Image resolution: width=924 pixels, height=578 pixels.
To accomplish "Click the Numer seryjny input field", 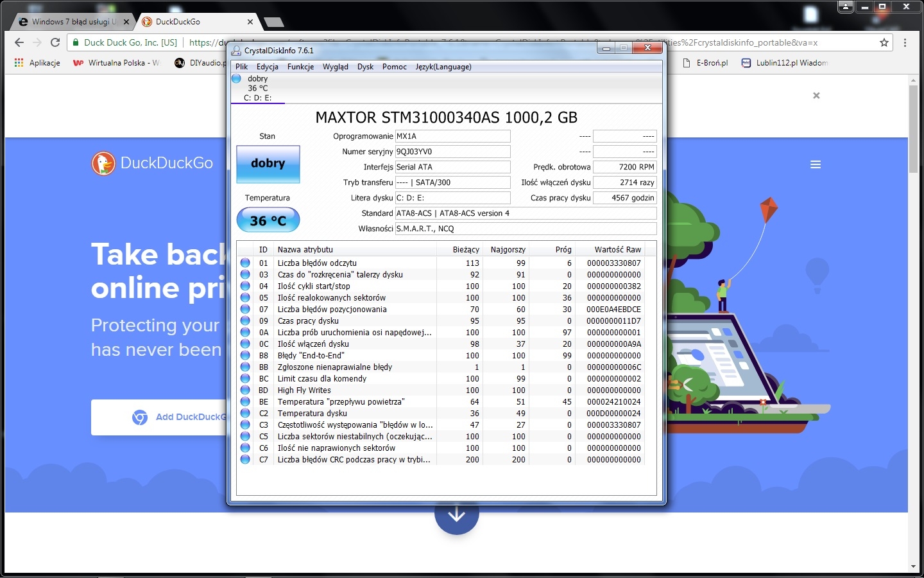I will coord(452,152).
